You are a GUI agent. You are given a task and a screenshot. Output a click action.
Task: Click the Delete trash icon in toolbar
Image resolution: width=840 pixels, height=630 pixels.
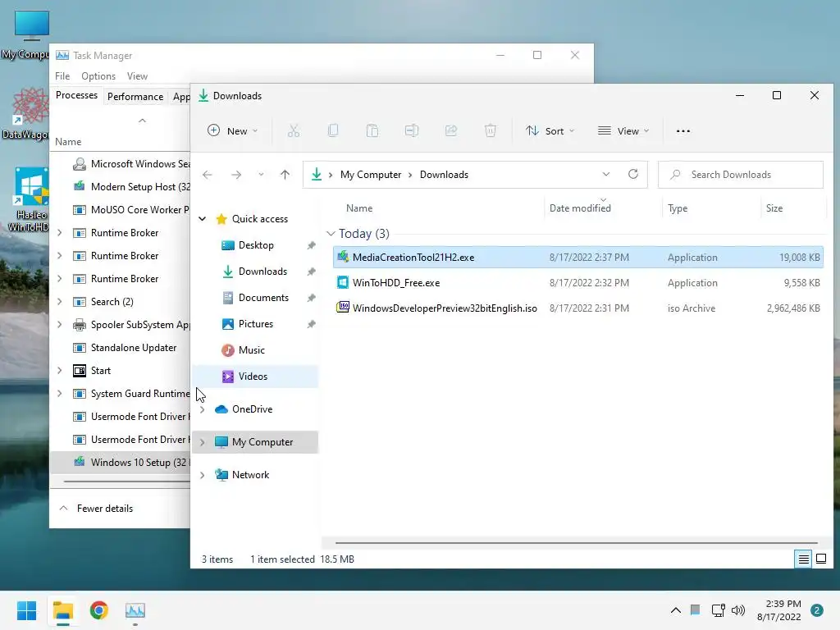click(x=491, y=130)
